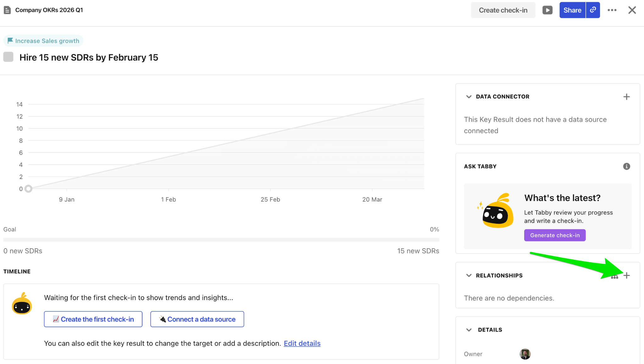644x364 pixels.
Task: Collapse the Data Connector section
Action: click(469, 97)
